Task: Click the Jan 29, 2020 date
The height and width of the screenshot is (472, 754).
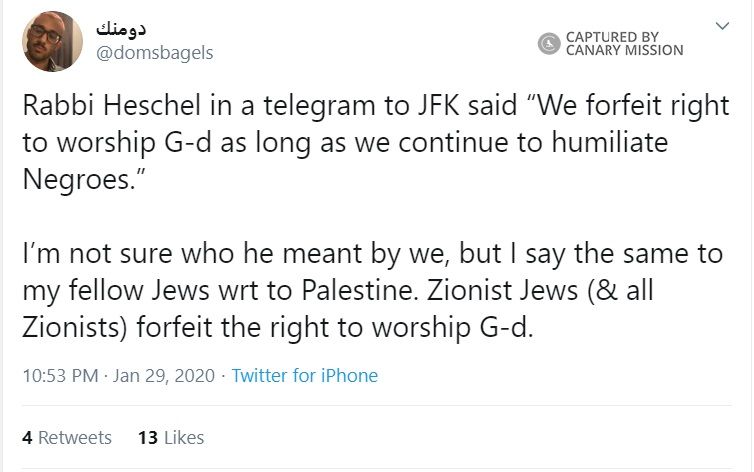Action: [164, 377]
